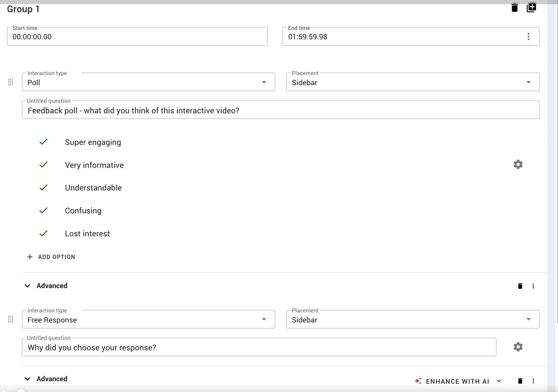The width and height of the screenshot is (558, 392).
Task: Click the 'Confusing' option text
Action: (83, 211)
